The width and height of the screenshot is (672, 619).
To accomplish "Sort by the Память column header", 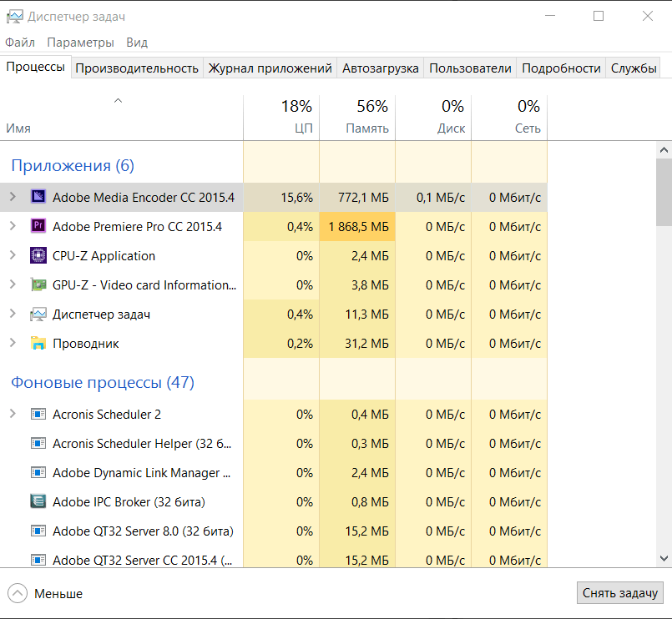I will 357,118.
